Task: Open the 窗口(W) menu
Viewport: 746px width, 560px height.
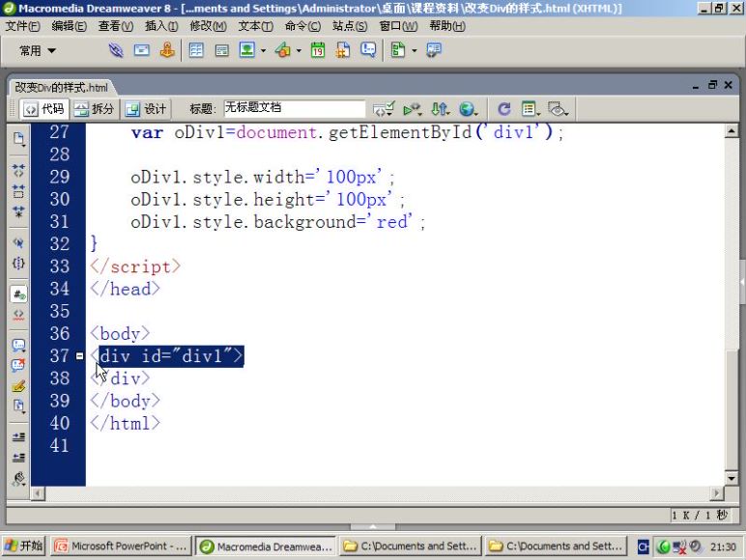Action: (x=398, y=26)
